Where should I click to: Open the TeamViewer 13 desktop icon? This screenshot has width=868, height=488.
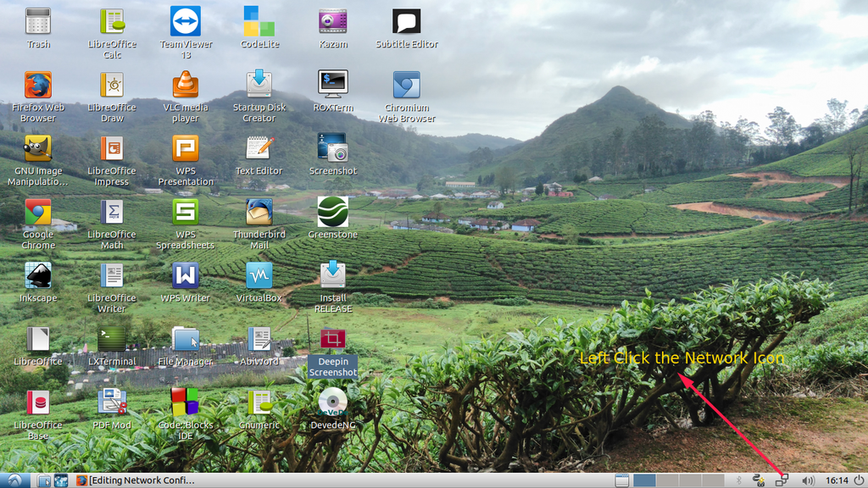185,22
